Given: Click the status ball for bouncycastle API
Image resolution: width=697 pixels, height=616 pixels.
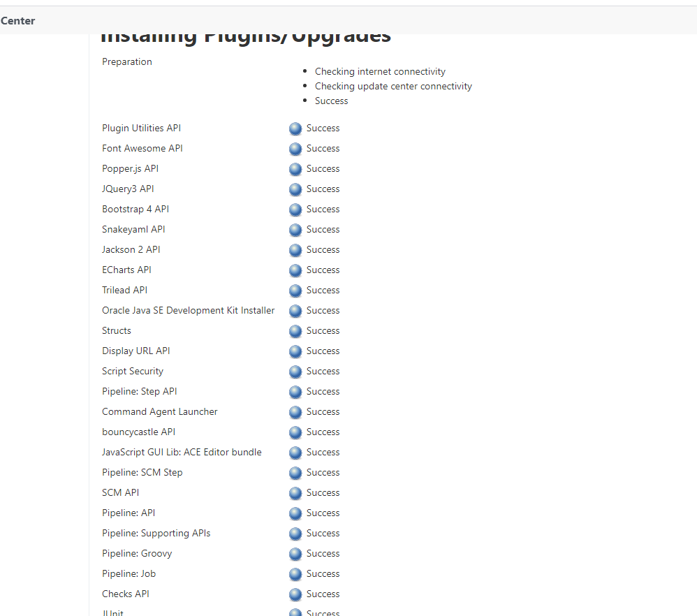Looking at the screenshot, I should point(295,433).
